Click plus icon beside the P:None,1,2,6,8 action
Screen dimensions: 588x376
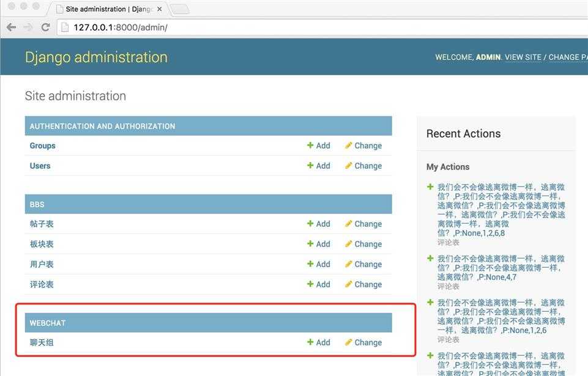[x=430, y=186]
